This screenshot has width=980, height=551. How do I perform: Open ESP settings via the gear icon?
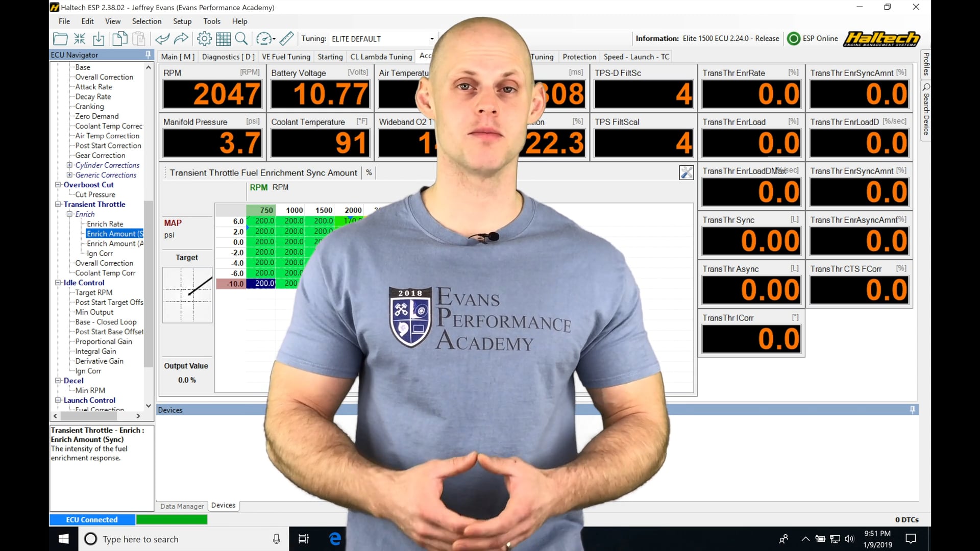(204, 39)
